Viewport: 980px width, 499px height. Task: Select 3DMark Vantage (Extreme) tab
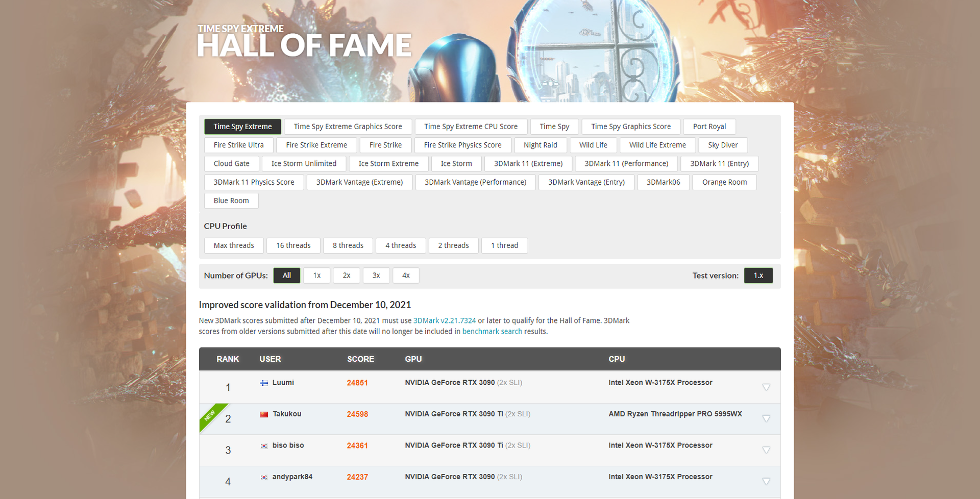tap(359, 182)
